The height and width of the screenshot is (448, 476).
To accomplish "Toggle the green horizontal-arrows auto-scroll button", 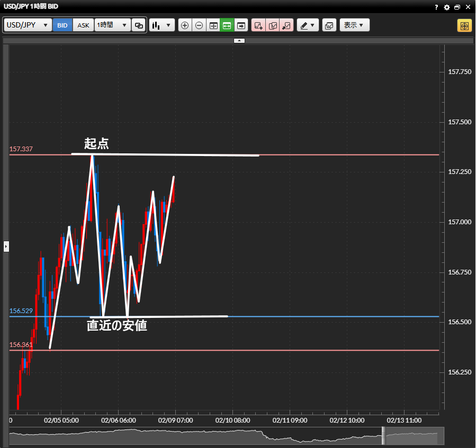I will pos(227,25).
